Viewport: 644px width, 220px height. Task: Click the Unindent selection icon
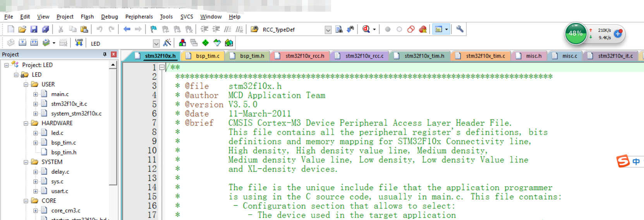pyautogui.click(x=216, y=29)
